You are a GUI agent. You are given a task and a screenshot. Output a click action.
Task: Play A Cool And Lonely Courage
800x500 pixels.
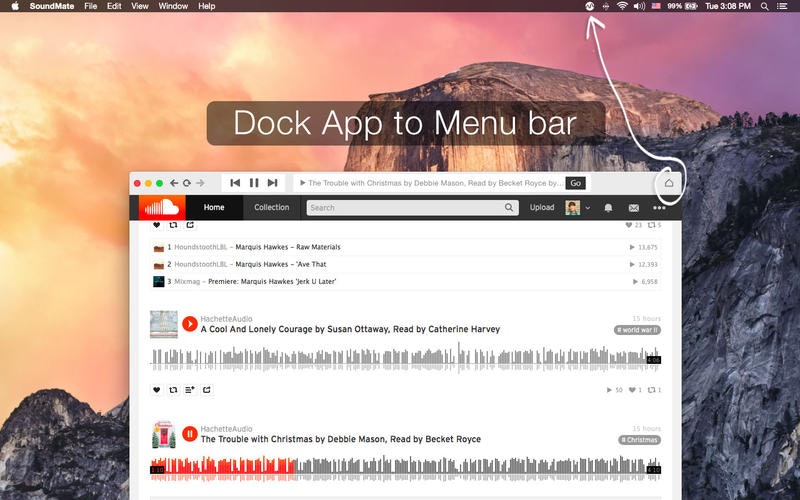pyautogui.click(x=190, y=323)
